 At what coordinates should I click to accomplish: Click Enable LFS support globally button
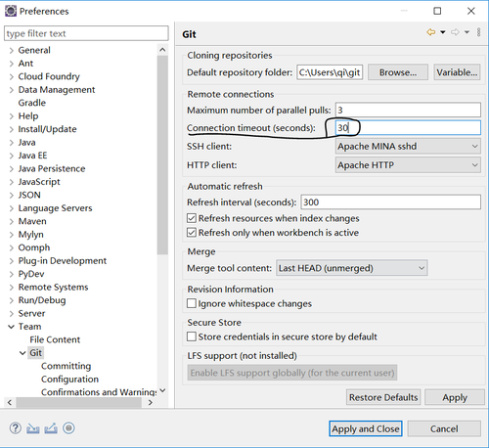pyautogui.click(x=292, y=373)
